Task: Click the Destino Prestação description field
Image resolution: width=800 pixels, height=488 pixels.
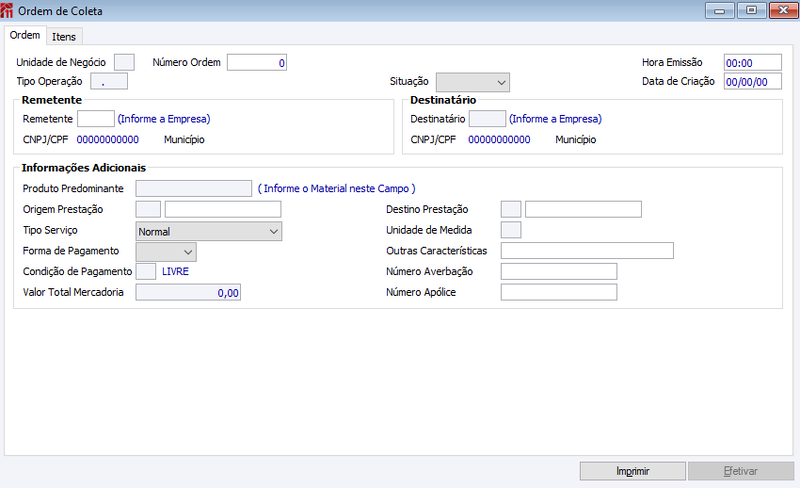Action: click(x=583, y=209)
